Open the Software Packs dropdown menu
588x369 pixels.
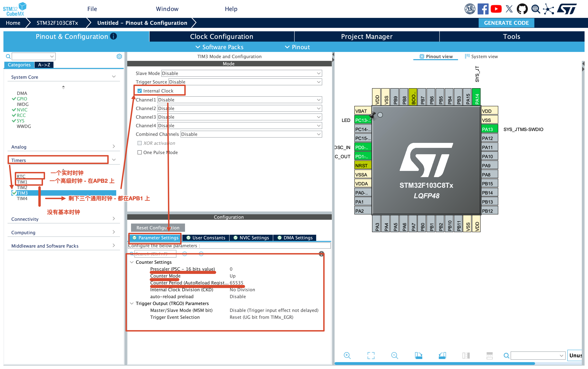219,47
